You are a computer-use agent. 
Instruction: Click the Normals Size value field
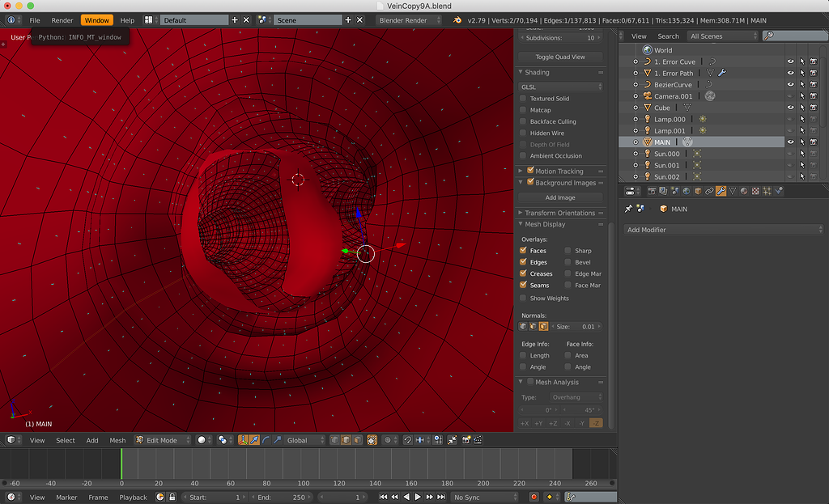coord(576,327)
